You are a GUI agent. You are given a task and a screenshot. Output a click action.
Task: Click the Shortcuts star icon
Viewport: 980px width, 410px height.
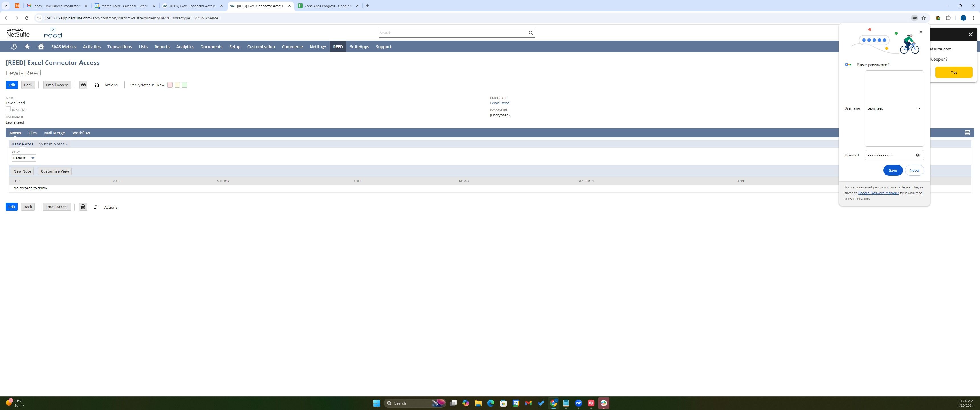click(x=27, y=46)
